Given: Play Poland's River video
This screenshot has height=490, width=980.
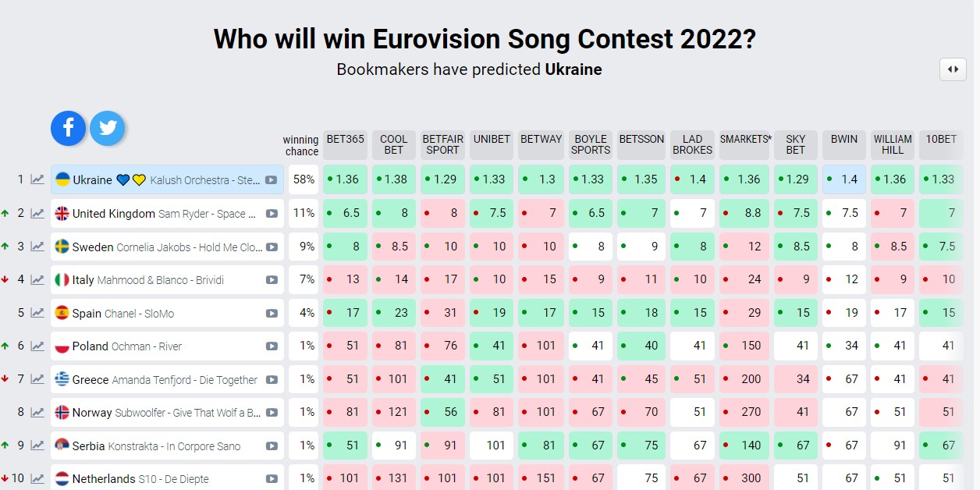Looking at the screenshot, I should point(271,346).
